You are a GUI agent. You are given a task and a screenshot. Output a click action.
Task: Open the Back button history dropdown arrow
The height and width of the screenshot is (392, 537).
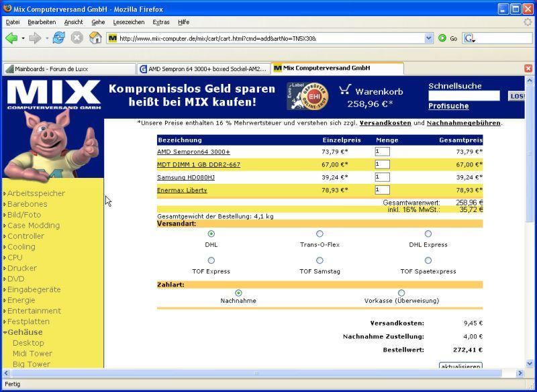click(23, 38)
